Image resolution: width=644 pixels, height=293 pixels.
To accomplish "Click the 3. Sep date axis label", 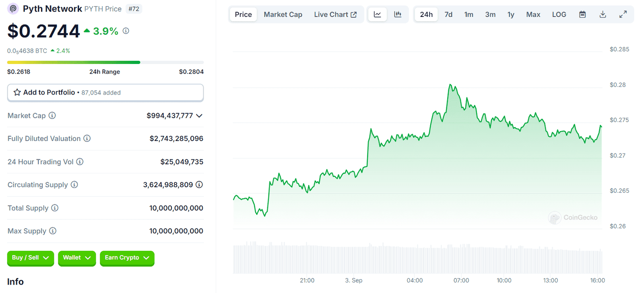I will (354, 281).
